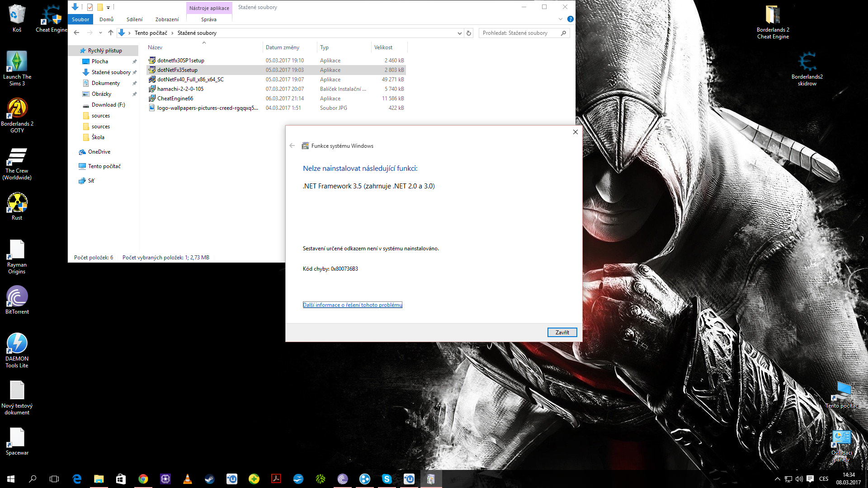868x488 pixels.
Task: Open the recent locations dropdown arrow
Action: 100,33
